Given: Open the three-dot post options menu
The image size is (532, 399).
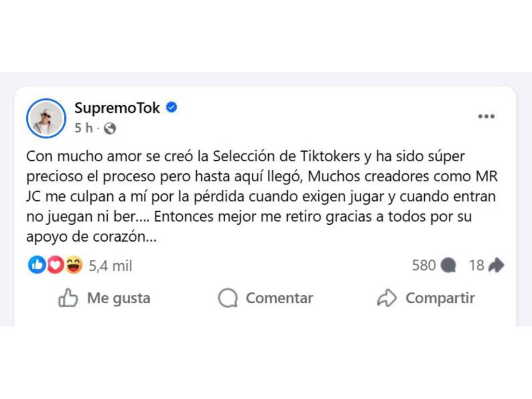Looking at the screenshot, I should pyautogui.click(x=487, y=116).
